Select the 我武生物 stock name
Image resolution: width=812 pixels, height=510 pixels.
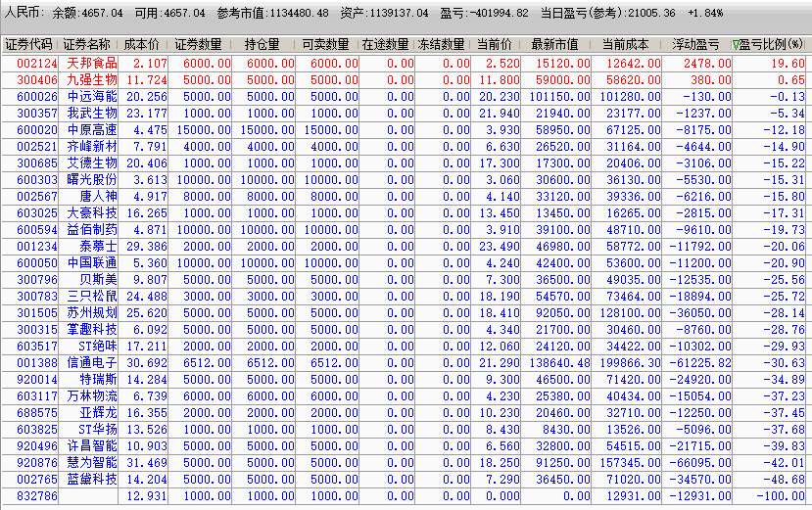[x=92, y=114]
